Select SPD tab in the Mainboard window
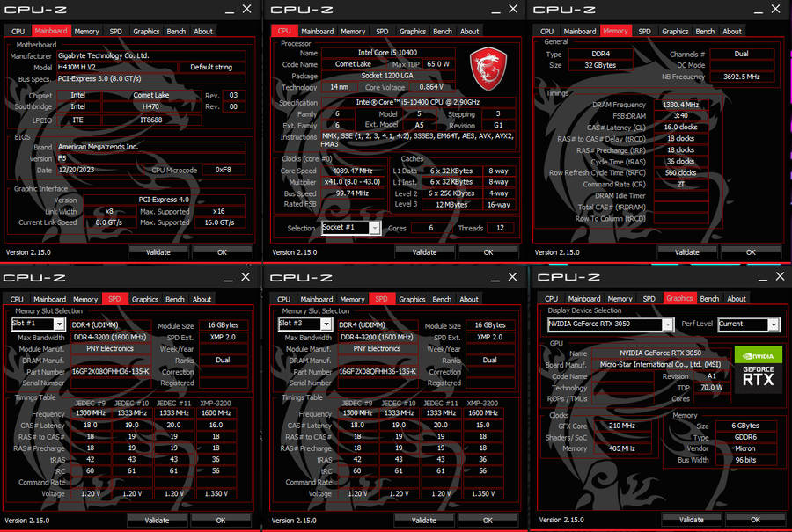The width and height of the screenshot is (792, 532). point(116,32)
